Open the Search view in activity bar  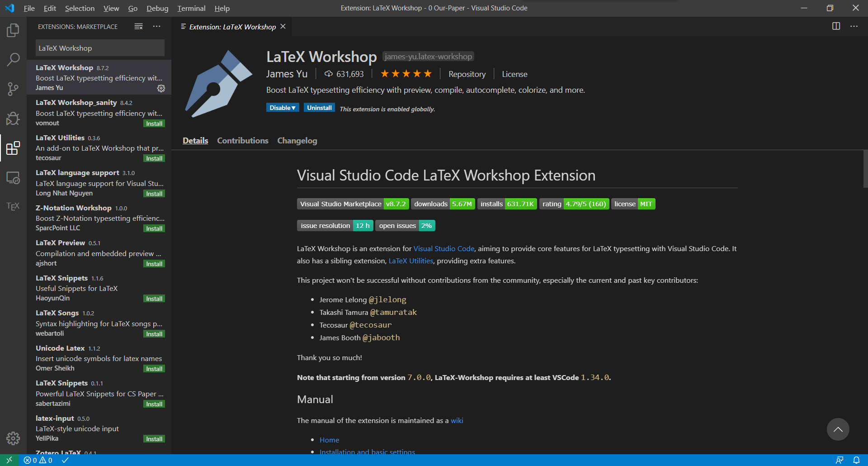(13, 59)
